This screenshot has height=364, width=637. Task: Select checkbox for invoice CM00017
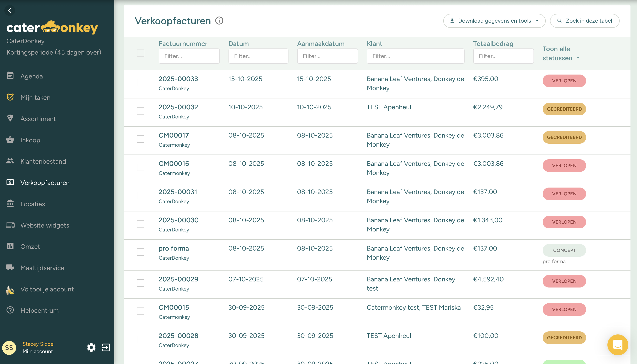tap(141, 139)
